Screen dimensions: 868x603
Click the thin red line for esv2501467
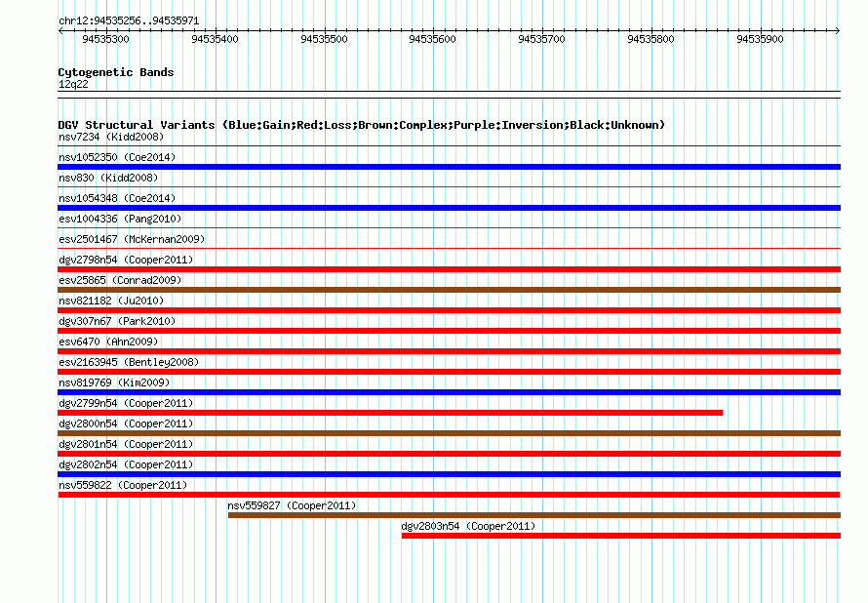point(449,249)
